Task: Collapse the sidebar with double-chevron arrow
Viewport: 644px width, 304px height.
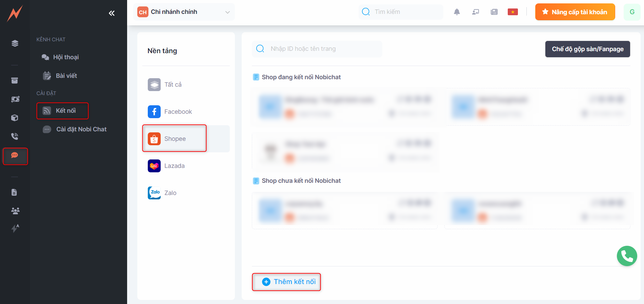Action: [x=112, y=13]
